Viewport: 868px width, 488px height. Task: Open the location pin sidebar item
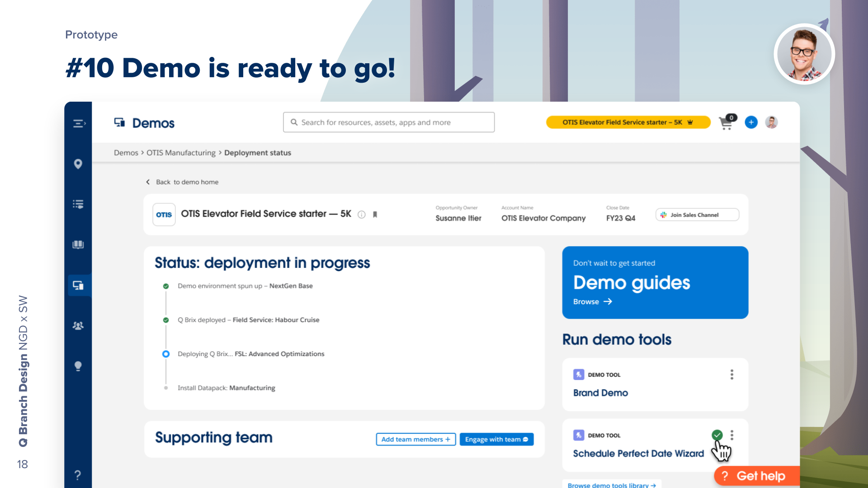point(78,164)
